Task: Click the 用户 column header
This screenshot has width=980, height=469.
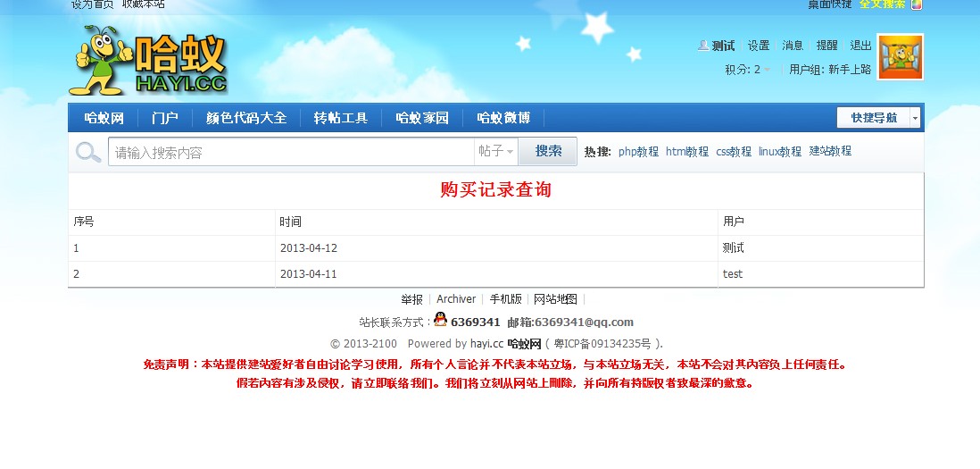Action: [x=734, y=222]
